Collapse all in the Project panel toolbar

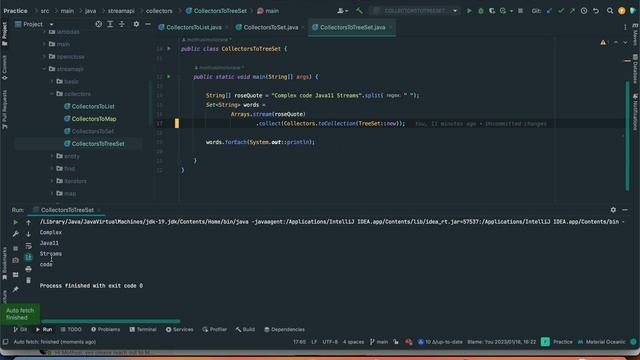point(122,24)
